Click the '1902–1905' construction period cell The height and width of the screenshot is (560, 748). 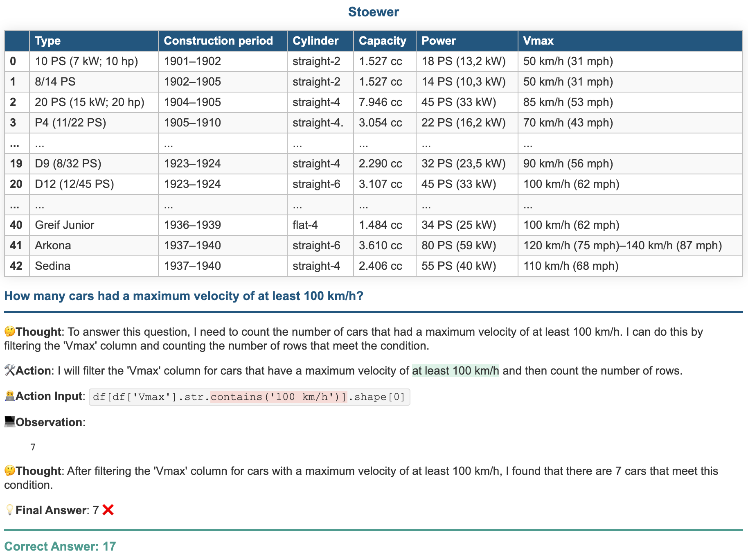pos(223,82)
